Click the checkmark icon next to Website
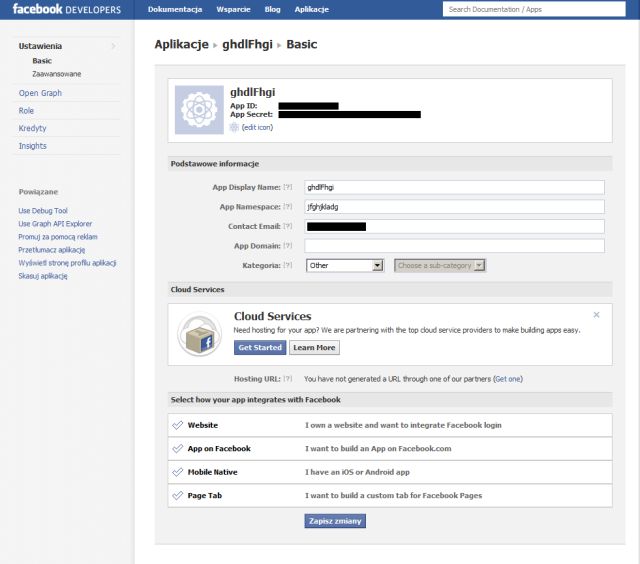640x564 pixels. click(178, 425)
